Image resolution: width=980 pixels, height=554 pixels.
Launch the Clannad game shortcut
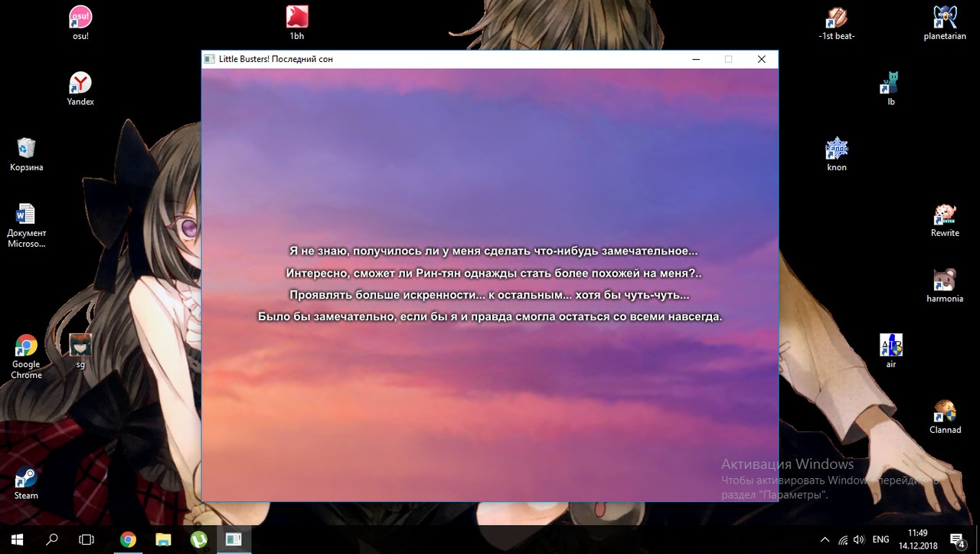(x=945, y=411)
